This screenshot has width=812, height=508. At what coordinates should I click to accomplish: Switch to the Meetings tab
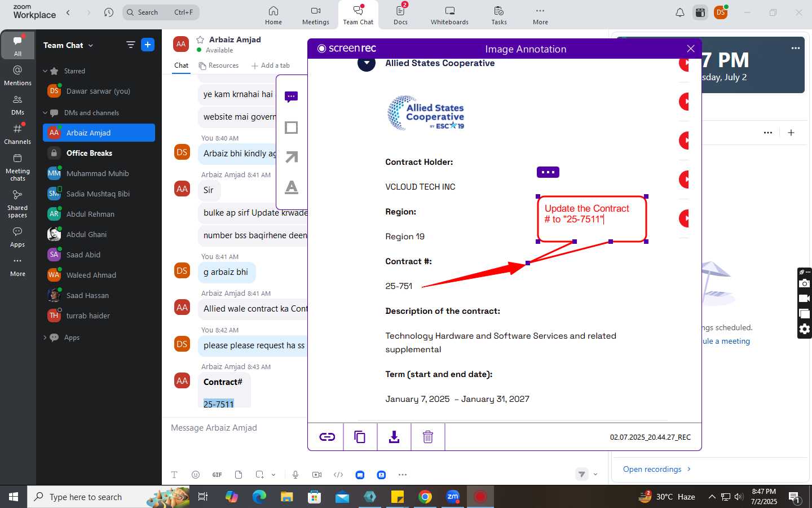pyautogui.click(x=316, y=15)
